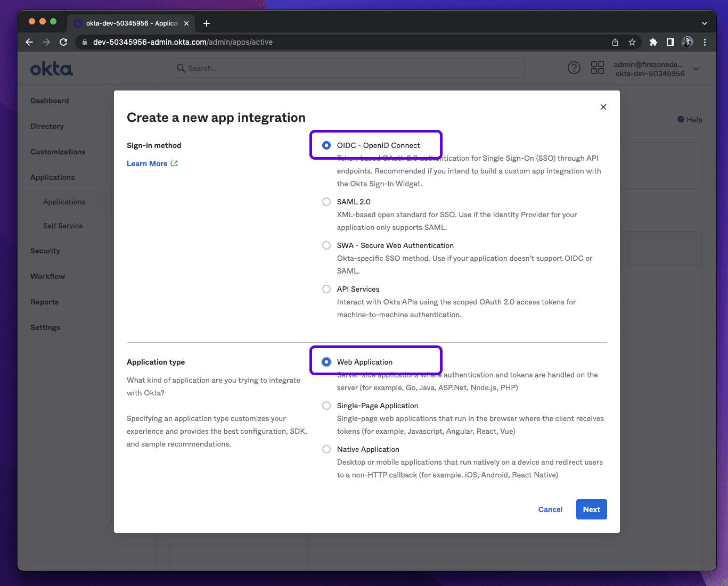Viewport: 728px width, 586px height.
Task: Reload the page using the refresh icon
Action: pos(63,42)
